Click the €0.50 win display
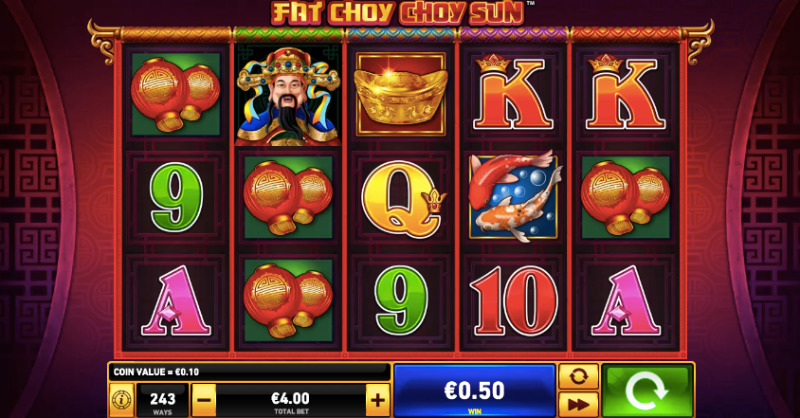Screen dimensions: 800x418 pos(474,391)
